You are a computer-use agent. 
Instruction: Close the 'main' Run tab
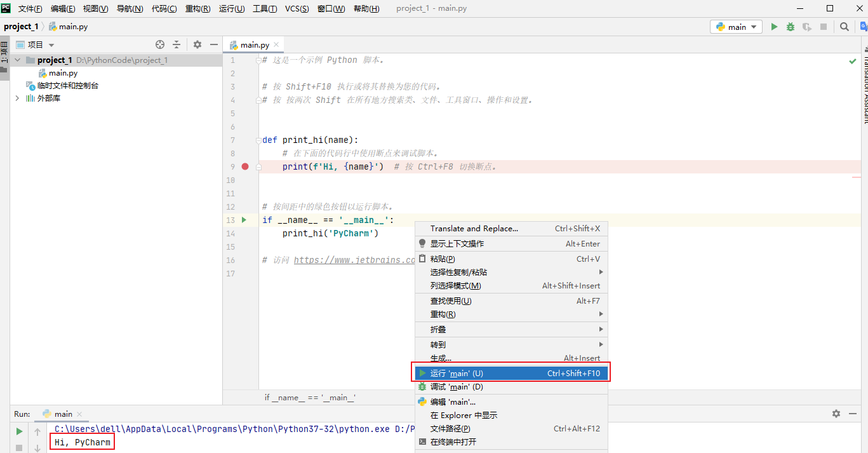(81, 414)
